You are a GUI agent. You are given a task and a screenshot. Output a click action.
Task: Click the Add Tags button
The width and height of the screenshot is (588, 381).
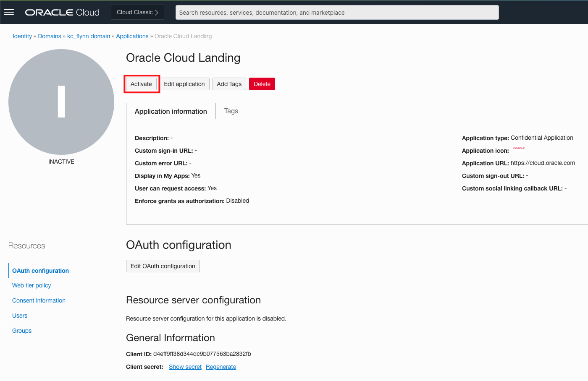(229, 84)
